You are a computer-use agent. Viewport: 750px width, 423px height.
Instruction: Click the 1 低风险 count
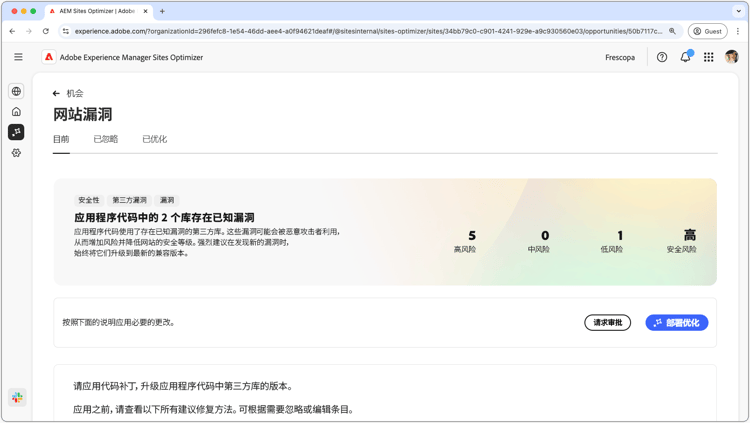[613, 241]
